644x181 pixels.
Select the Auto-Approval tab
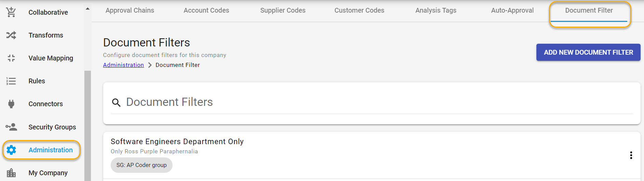point(512,11)
